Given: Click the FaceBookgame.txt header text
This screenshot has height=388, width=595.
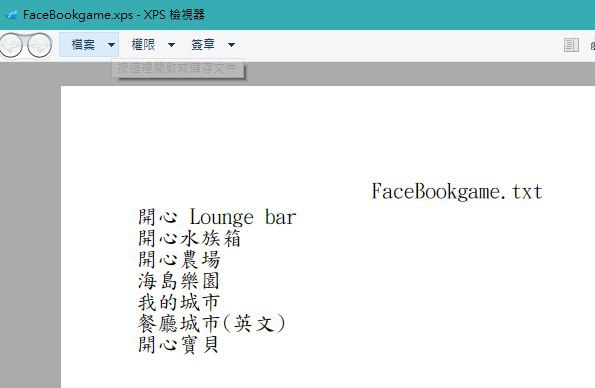Looking at the screenshot, I should coord(457,192).
